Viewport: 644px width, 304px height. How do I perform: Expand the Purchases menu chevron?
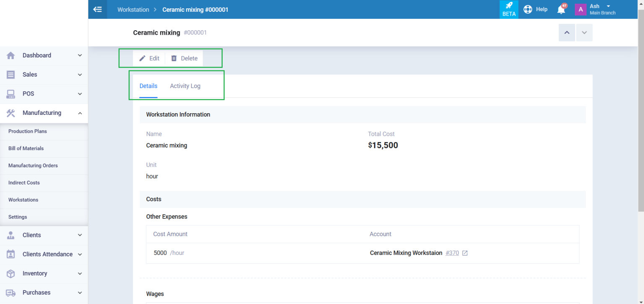[80, 293]
